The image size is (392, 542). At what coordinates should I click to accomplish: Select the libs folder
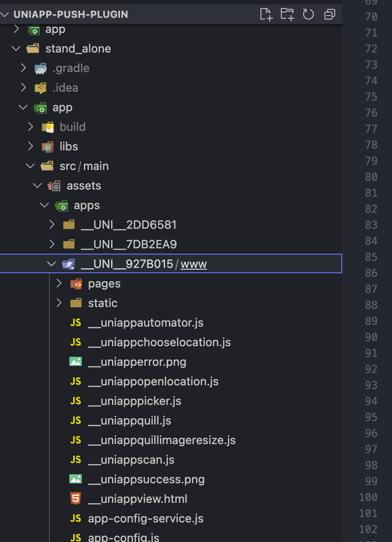68,146
